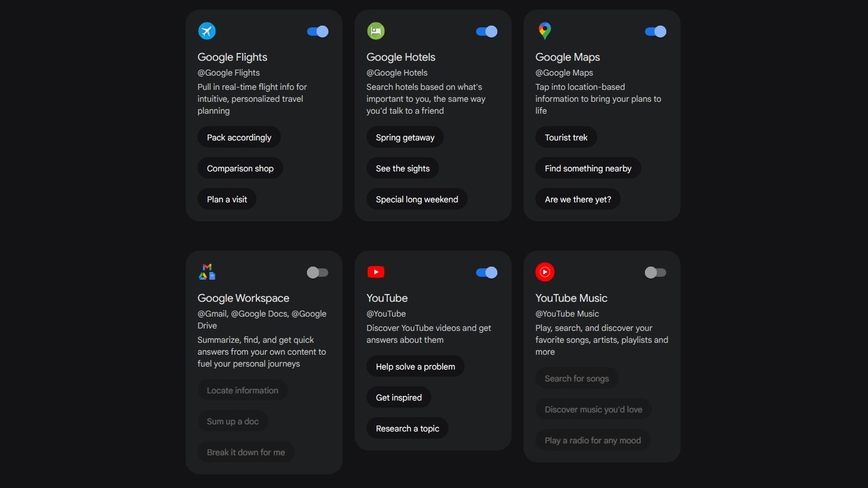Click the YouTube Music card title

click(x=571, y=298)
